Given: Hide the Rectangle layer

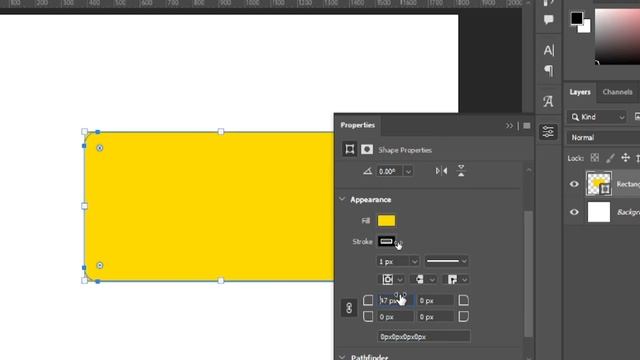Looking at the screenshot, I should tap(574, 184).
